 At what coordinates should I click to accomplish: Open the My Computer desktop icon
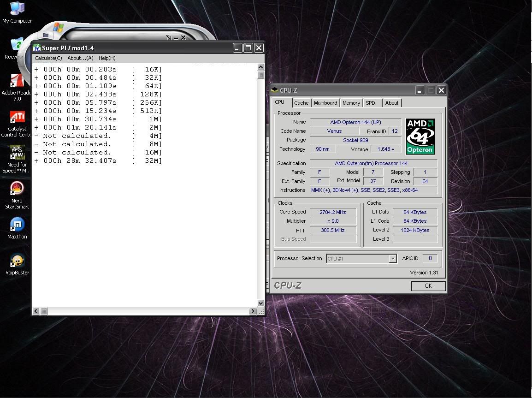coord(17,12)
